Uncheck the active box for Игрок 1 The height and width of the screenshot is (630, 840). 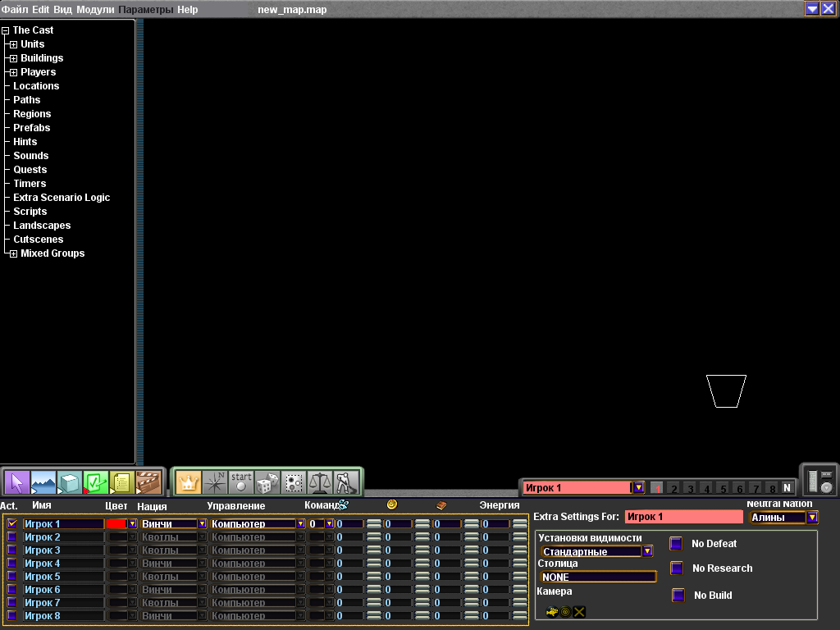point(11,523)
